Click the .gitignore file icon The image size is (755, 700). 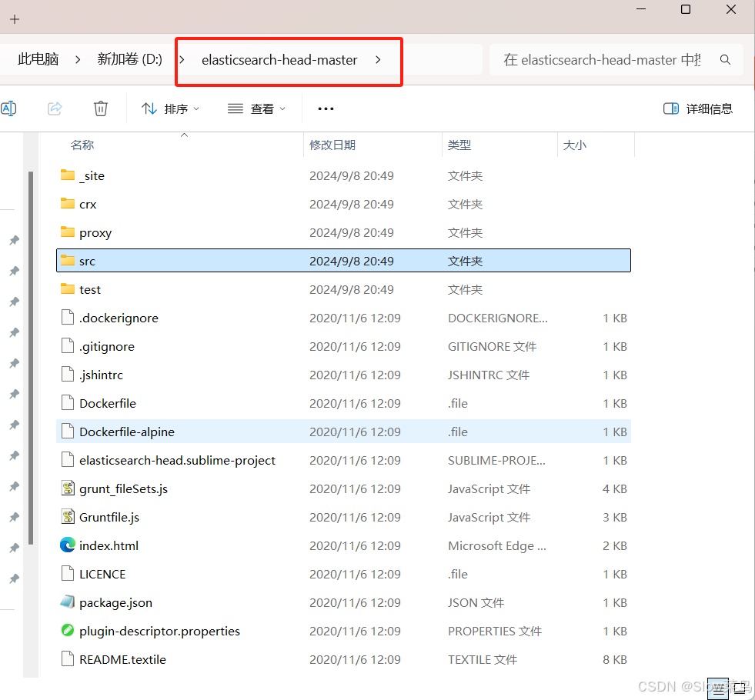tap(68, 345)
